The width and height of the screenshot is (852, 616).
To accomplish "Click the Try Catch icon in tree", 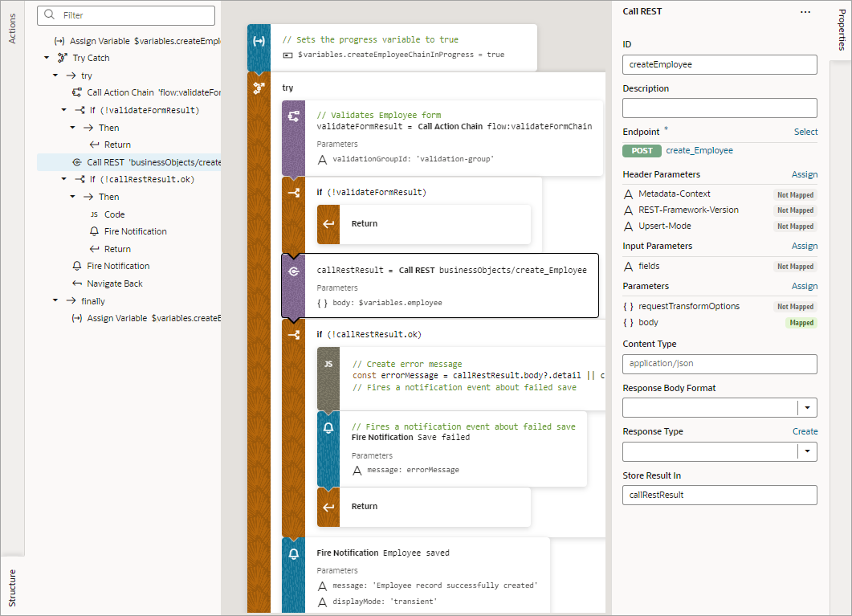I will 63,58.
